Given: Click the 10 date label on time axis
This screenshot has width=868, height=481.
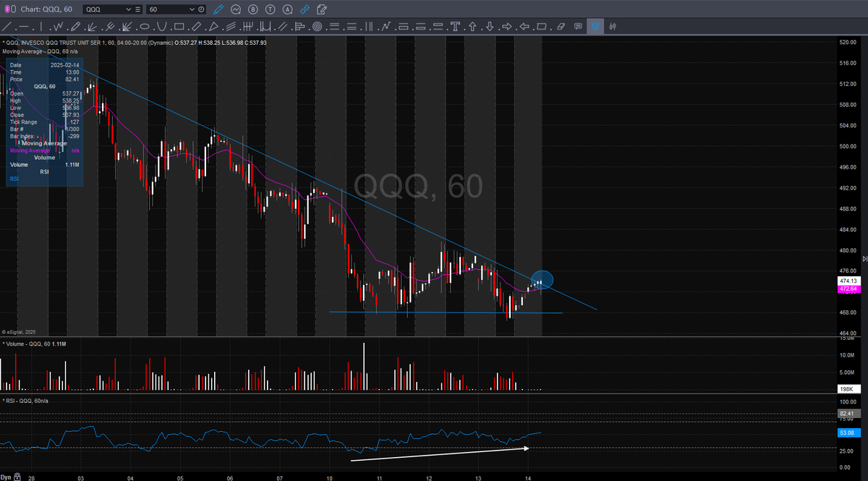Looking at the screenshot, I should tap(329, 478).
